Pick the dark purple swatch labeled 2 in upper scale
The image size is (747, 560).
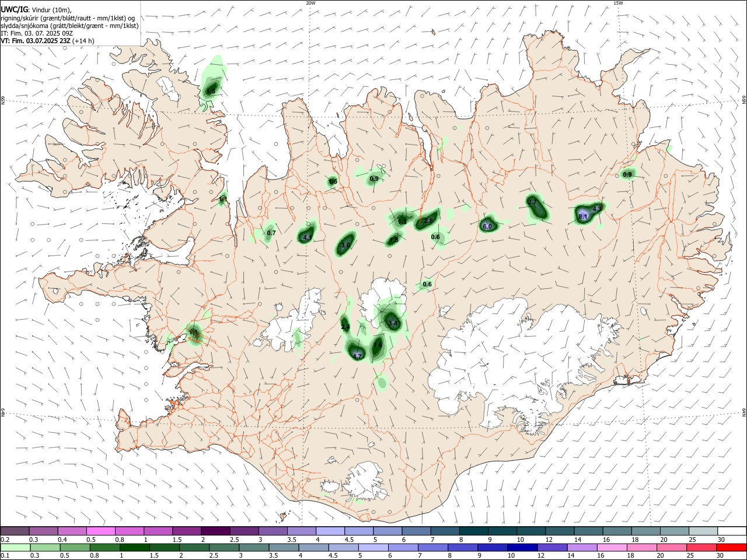[215, 531]
